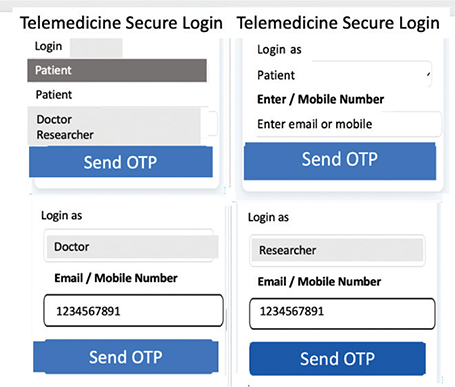Focus the Enter email or mobile field

coord(348,124)
